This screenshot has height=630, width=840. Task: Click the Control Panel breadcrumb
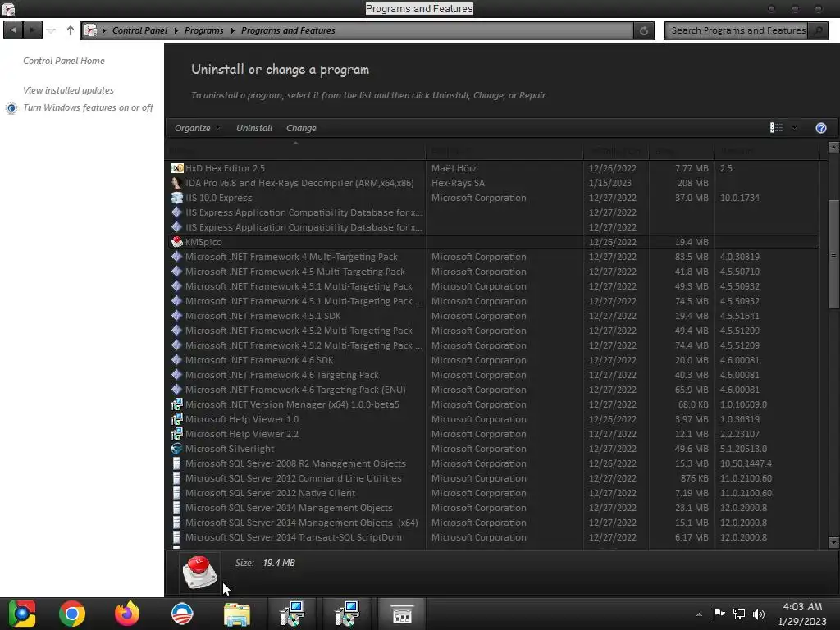pos(139,30)
